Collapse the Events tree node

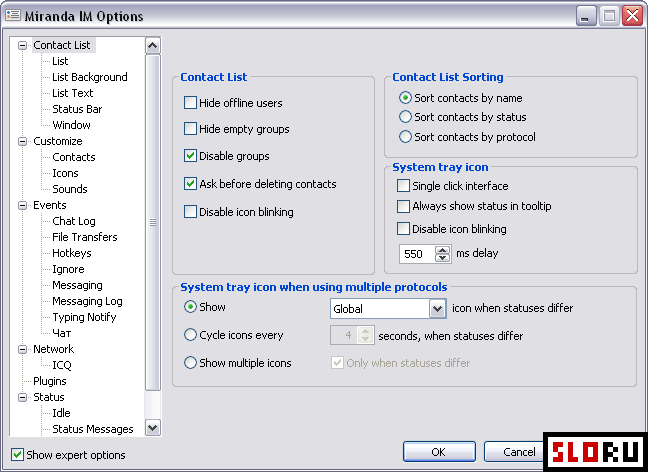point(22,205)
